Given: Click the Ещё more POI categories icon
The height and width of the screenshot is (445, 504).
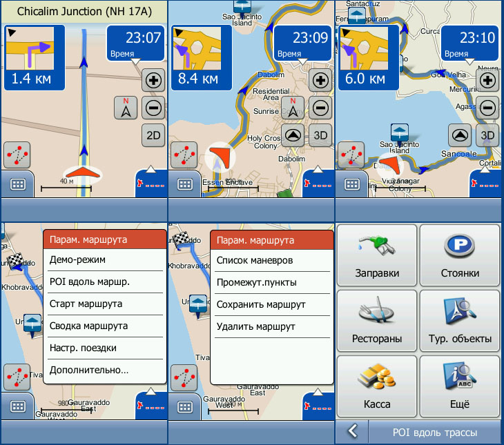Looking at the screenshot, I should click(x=459, y=386).
